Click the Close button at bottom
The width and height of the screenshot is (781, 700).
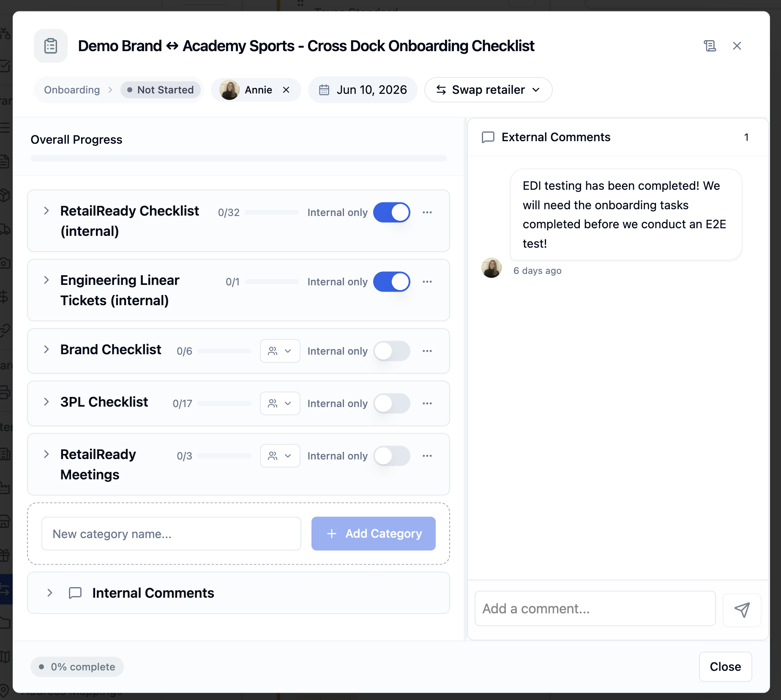coord(725,667)
